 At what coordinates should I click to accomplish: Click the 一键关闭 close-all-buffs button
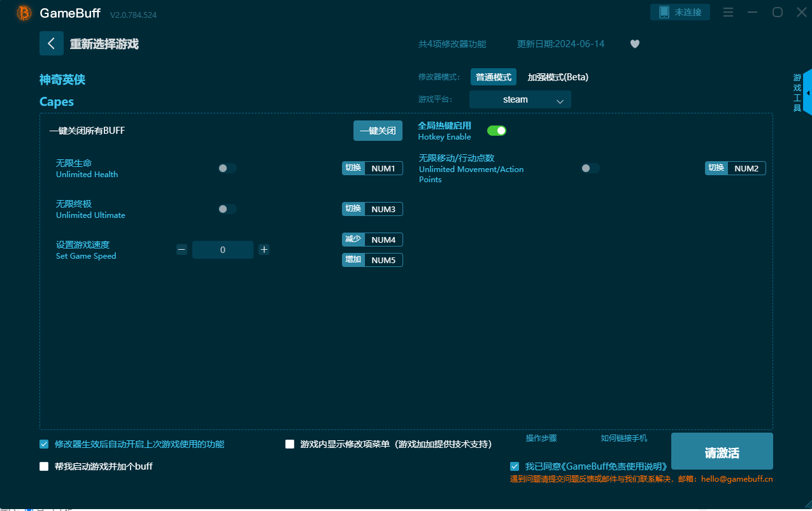pyautogui.click(x=378, y=131)
